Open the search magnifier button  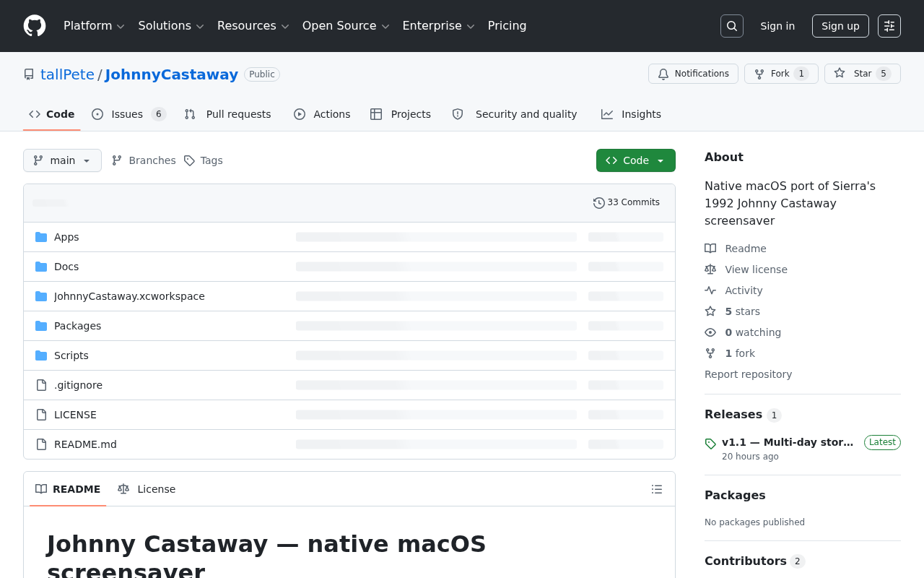(x=732, y=26)
